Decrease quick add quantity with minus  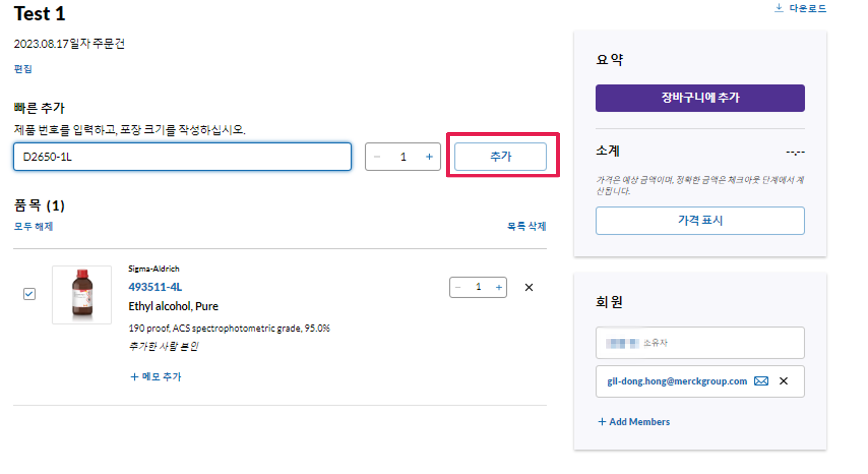coord(377,157)
